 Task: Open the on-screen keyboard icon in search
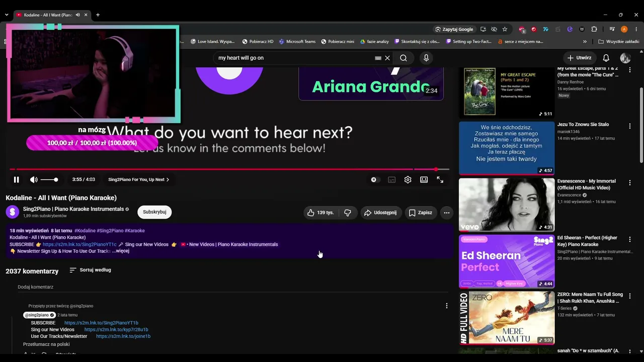(x=378, y=58)
